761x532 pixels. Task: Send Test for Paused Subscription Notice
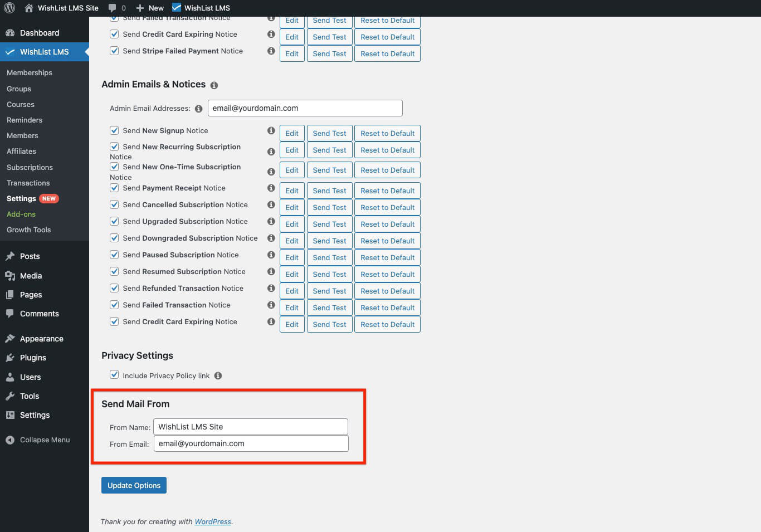point(329,257)
